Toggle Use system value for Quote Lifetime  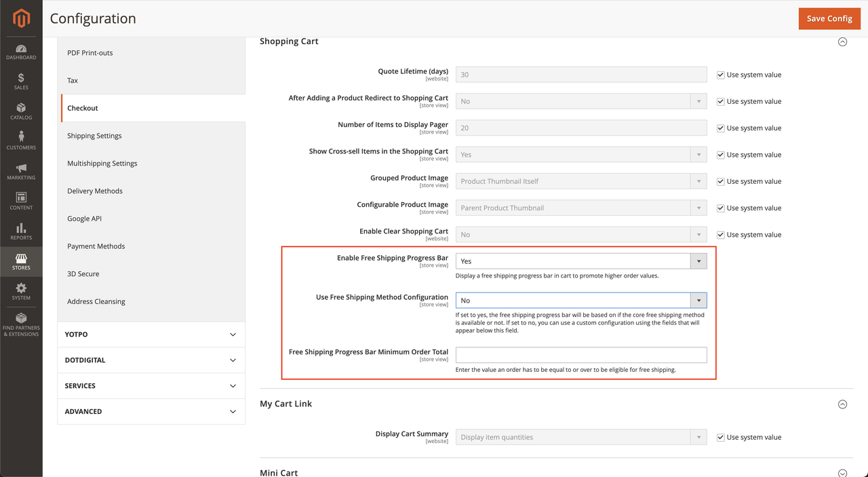[x=721, y=75]
